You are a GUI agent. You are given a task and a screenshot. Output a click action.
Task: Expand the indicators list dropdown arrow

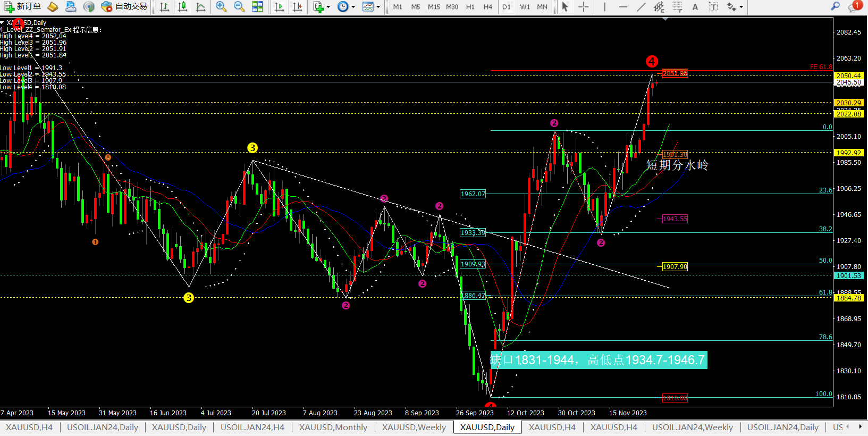[328, 7]
